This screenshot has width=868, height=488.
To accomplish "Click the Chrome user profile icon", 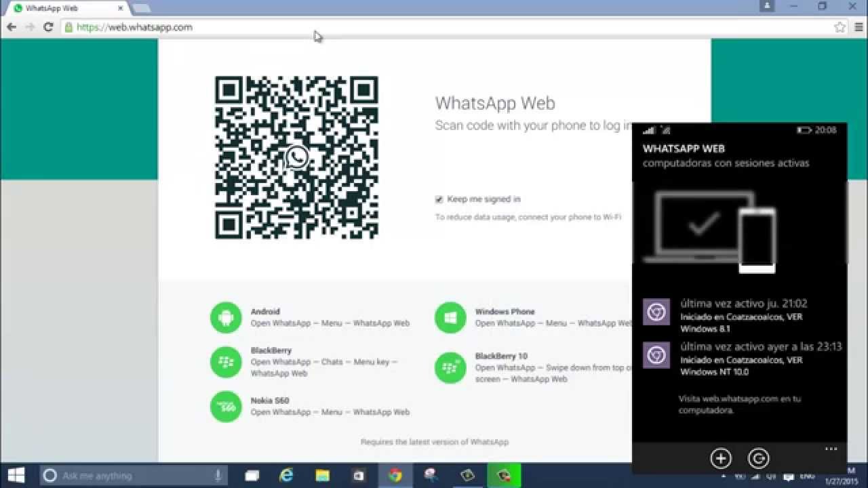I will (767, 6).
